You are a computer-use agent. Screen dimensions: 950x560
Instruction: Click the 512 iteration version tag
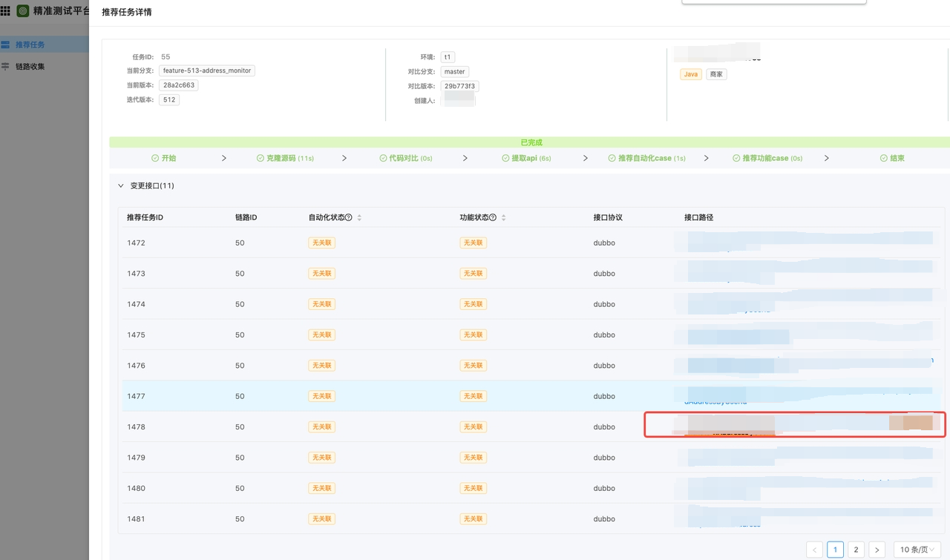coord(169,99)
